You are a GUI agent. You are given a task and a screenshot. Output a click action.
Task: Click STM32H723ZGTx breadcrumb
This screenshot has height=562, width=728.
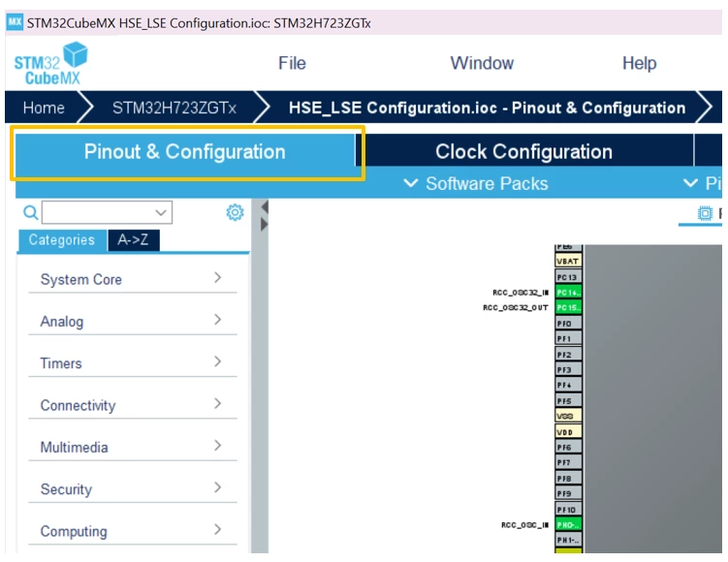click(174, 108)
